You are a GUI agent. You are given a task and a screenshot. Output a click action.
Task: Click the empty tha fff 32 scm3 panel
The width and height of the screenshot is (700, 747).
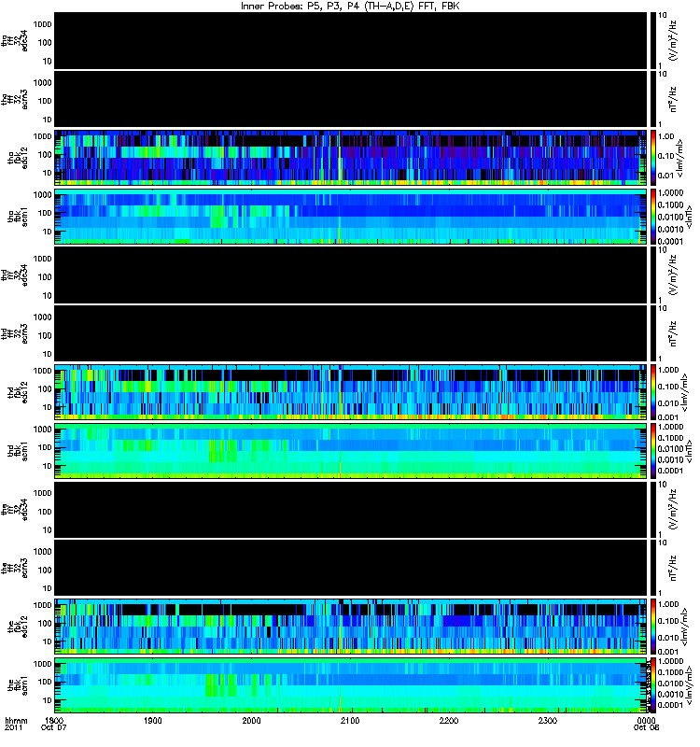351,99
